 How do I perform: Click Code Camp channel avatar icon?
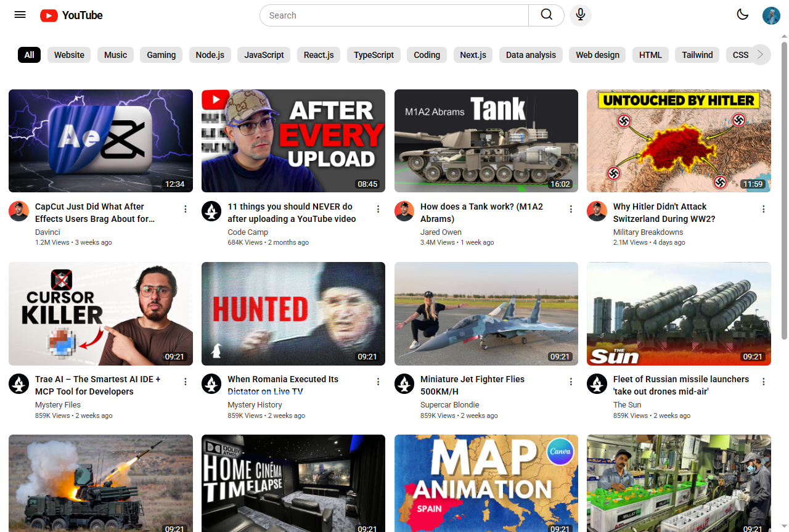[211, 211]
